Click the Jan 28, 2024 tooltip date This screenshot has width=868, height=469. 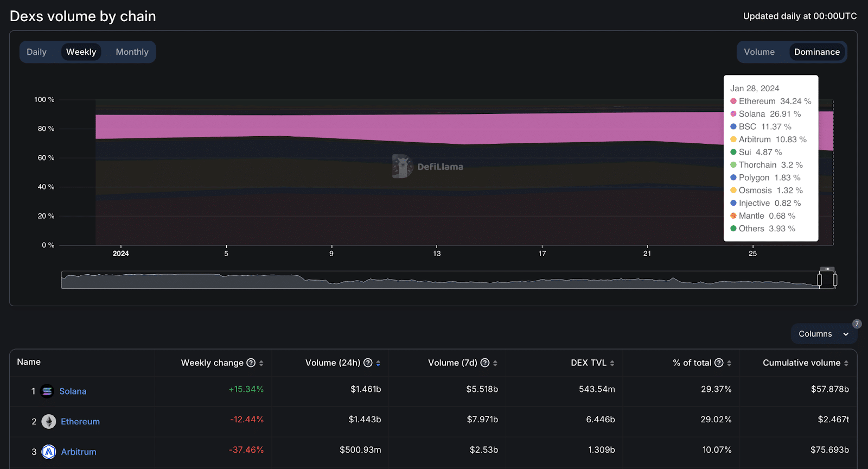point(755,88)
